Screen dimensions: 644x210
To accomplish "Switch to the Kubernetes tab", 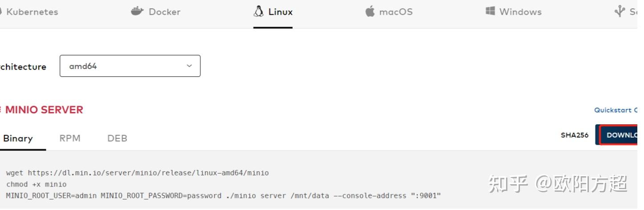I will [x=32, y=12].
